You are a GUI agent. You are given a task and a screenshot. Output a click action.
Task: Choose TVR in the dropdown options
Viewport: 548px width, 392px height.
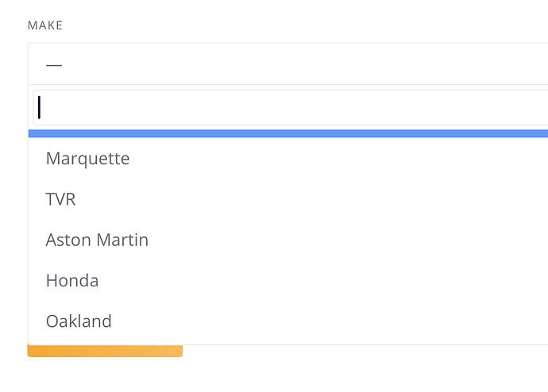point(288,199)
